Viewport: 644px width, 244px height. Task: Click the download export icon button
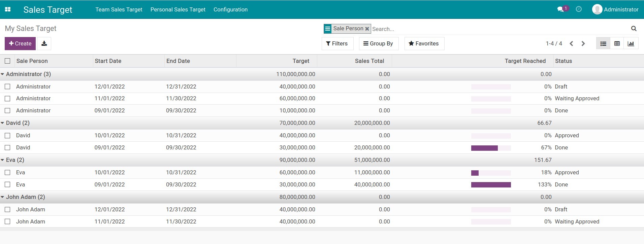coord(44,43)
